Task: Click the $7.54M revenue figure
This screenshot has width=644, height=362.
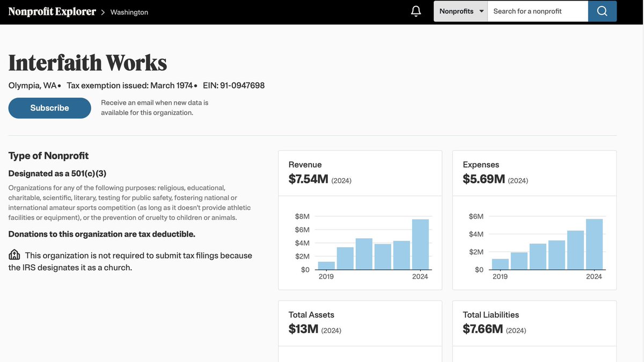Action: point(309,179)
